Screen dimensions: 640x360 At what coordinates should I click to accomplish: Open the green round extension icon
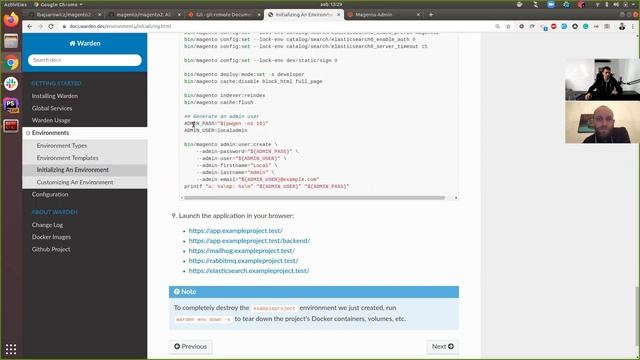585,26
